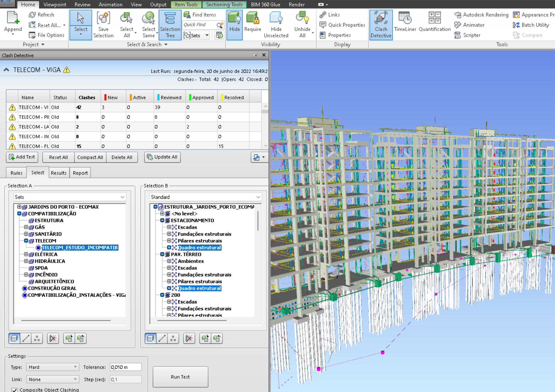The height and width of the screenshot is (392, 555).
Task: Click Delete All button
Action: point(122,157)
